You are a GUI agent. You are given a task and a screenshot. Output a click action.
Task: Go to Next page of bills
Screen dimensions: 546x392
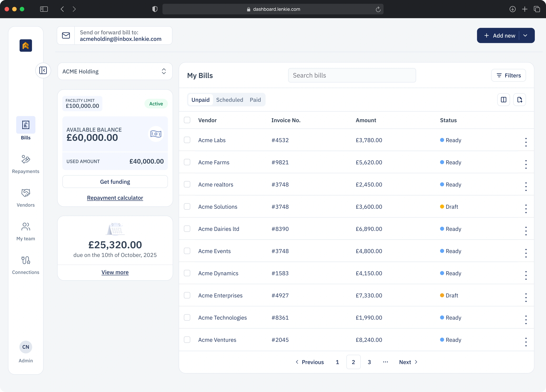408,362
